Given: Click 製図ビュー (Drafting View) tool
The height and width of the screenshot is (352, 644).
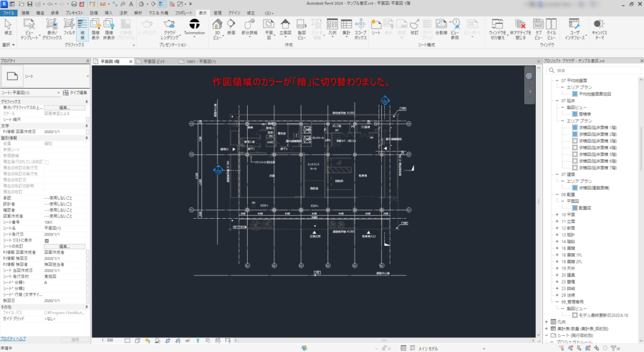Looking at the screenshot, I should click(x=301, y=29).
